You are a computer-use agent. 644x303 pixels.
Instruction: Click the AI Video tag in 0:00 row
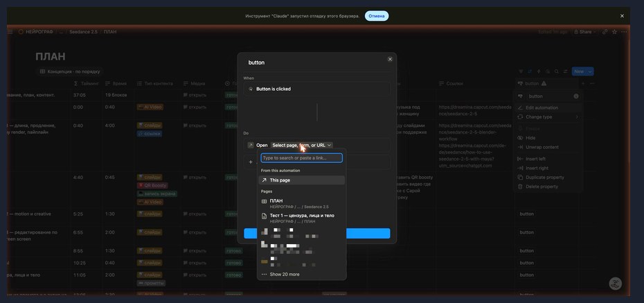150,107
